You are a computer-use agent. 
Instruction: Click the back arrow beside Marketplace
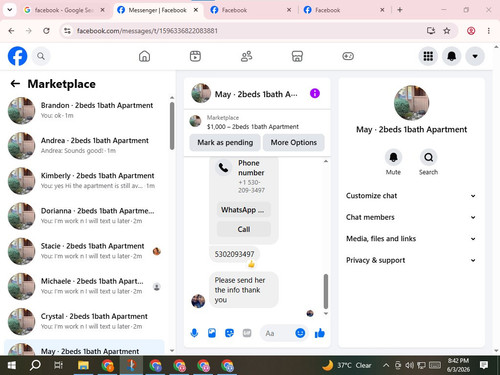(15, 83)
